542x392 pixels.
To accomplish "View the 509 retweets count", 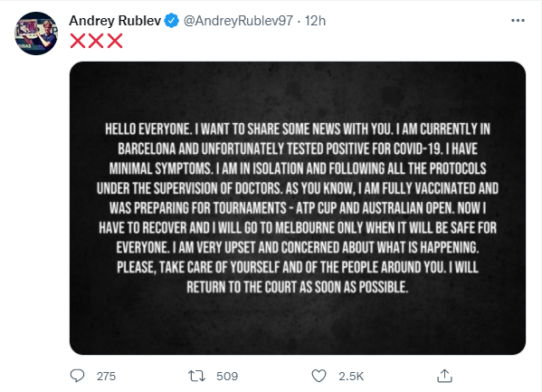I will 227,376.
